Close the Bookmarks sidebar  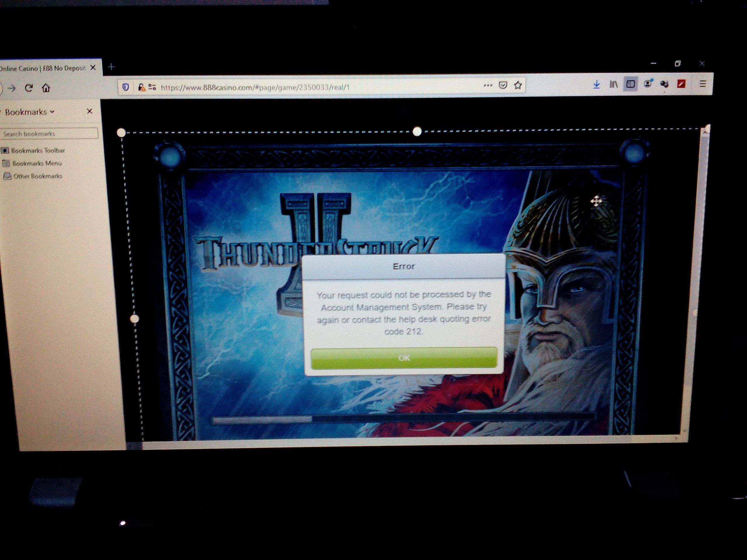coord(90,111)
